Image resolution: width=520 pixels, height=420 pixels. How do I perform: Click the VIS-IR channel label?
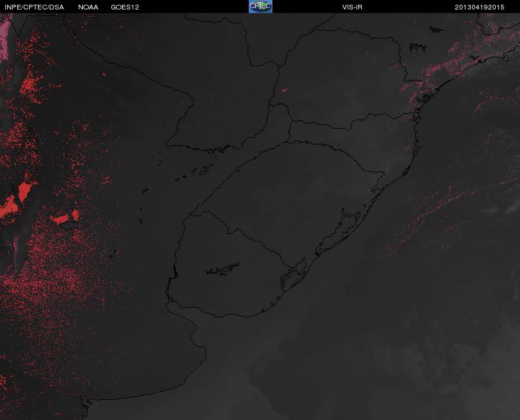352,7
